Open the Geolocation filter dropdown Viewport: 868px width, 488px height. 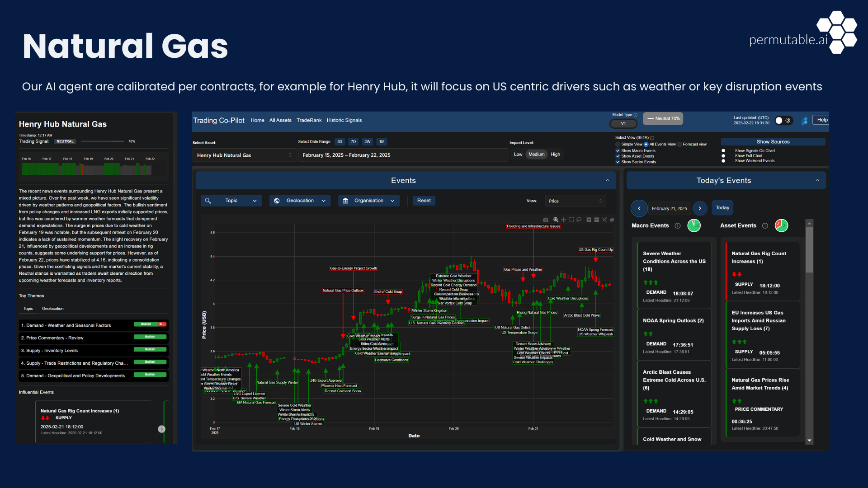coord(300,201)
